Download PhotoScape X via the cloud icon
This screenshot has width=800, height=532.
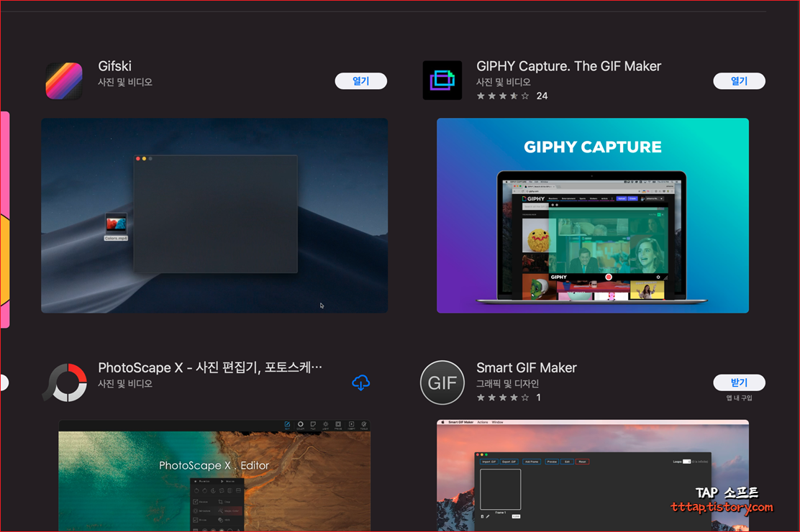click(x=360, y=382)
